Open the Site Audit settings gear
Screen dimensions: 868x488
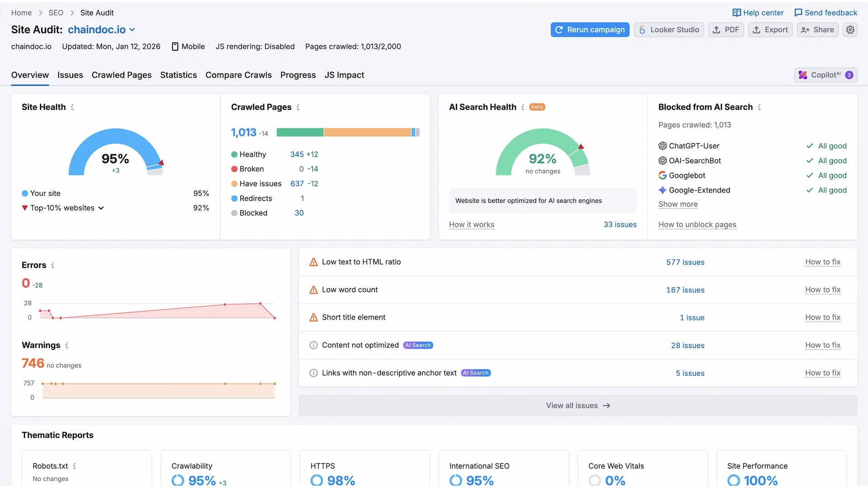850,29
